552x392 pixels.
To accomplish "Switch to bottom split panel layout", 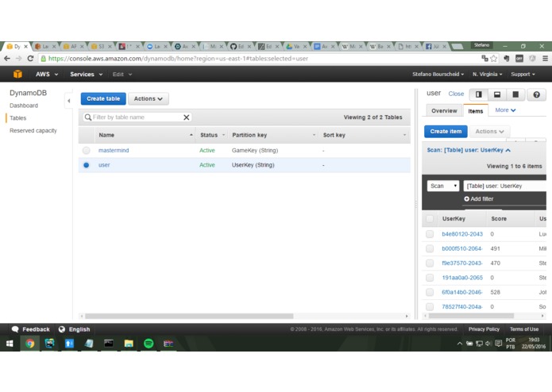I will click(x=497, y=94).
